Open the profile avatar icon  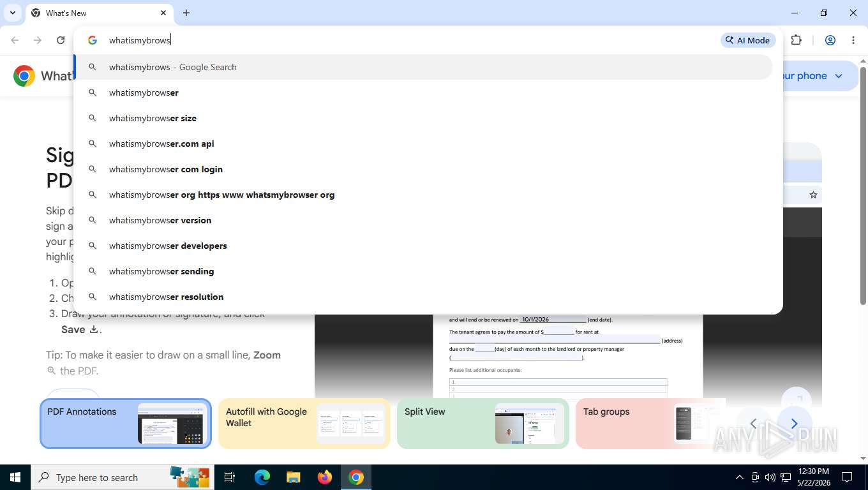click(830, 40)
